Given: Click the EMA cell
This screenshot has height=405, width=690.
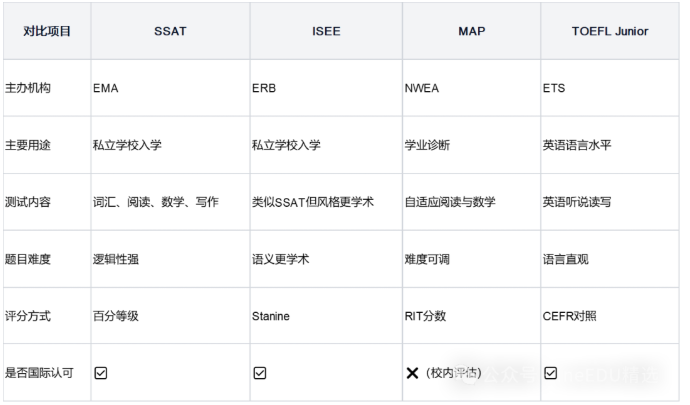Looking at the screenshot, I should 106,88.
